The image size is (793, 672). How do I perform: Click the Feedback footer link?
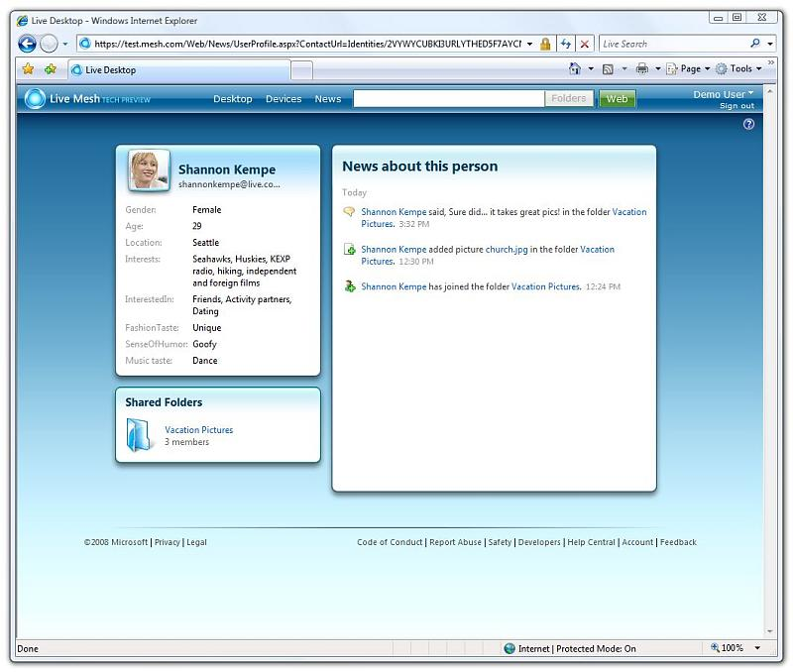point(678,542)
